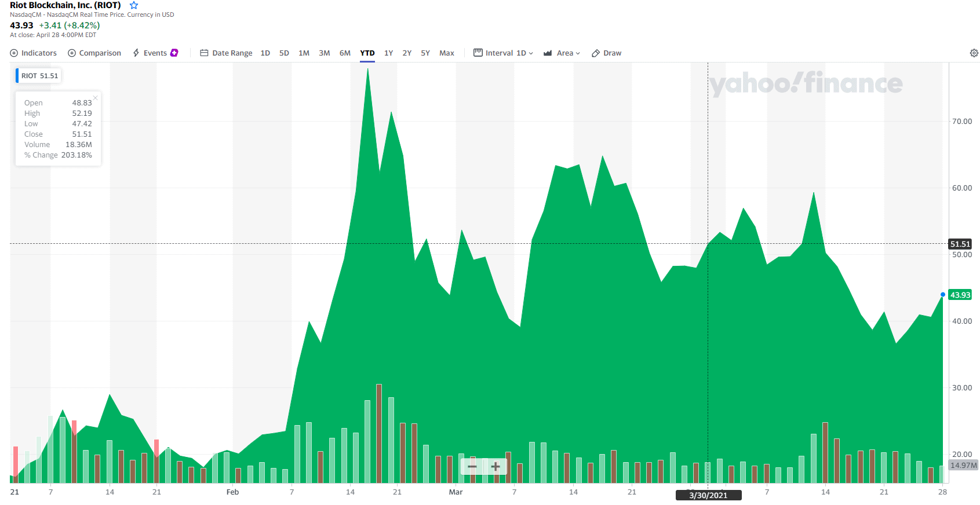Click the blue last-price dot on the chart
The width and height of the screenshot is (980, 505).
tap(943, 295)
